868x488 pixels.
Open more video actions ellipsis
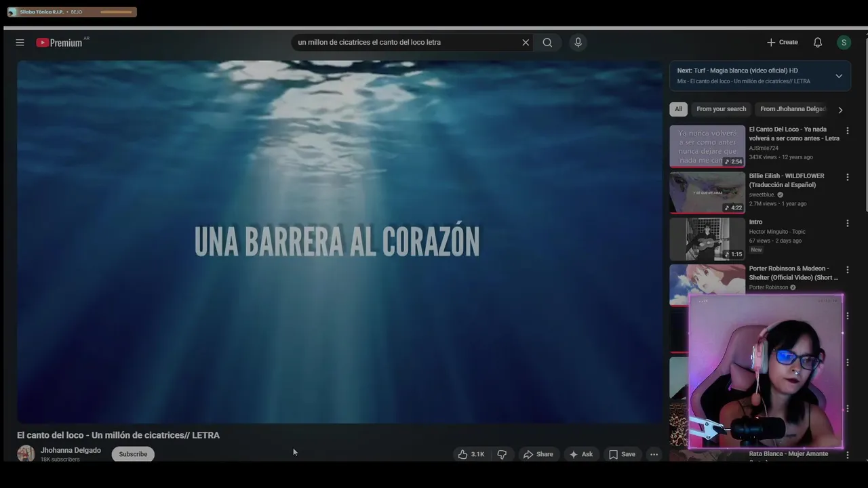[x=654, y=454]
